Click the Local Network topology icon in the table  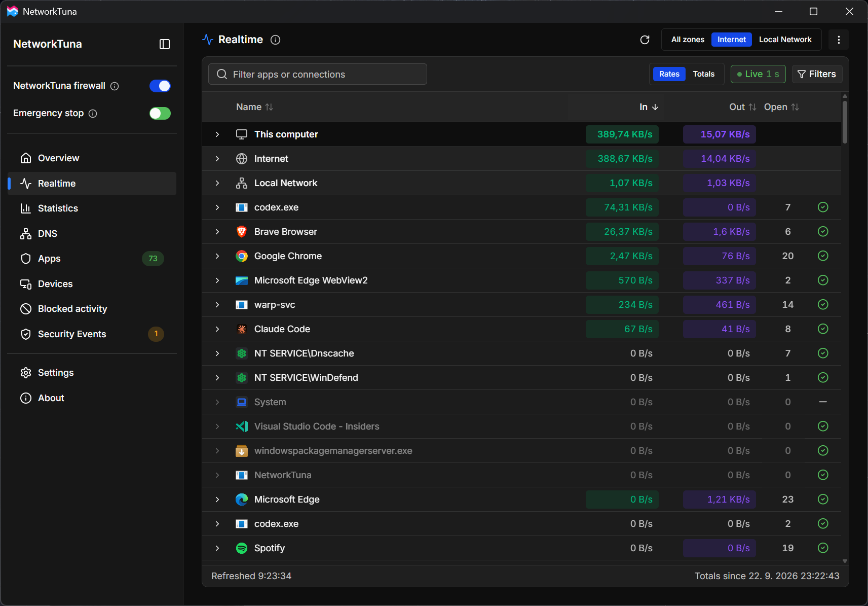[x=242, y=183]
